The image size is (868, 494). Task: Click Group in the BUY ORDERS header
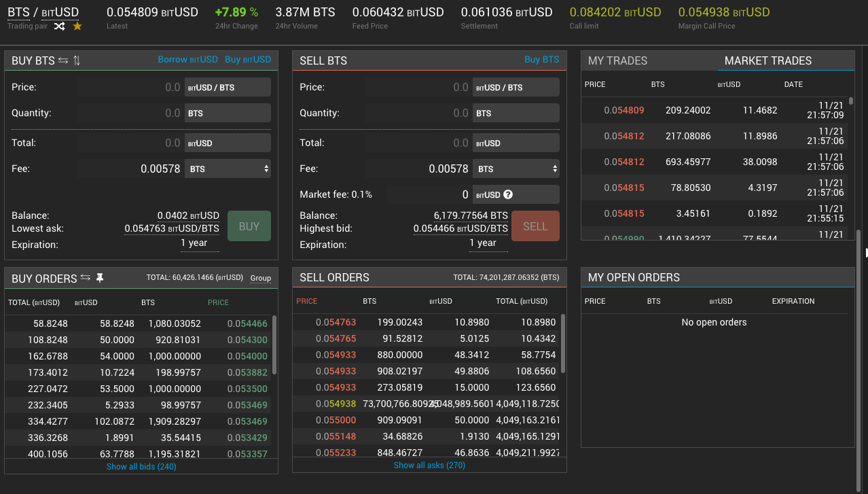(261, 278)
